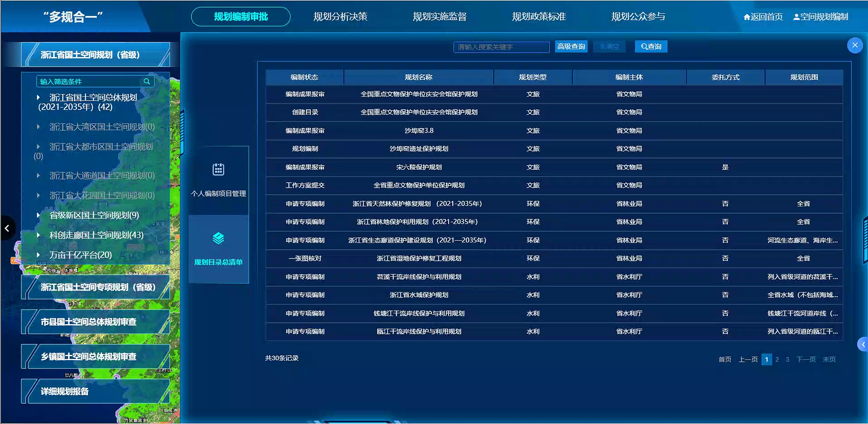Open 规划实施监督 top menu

439,17
